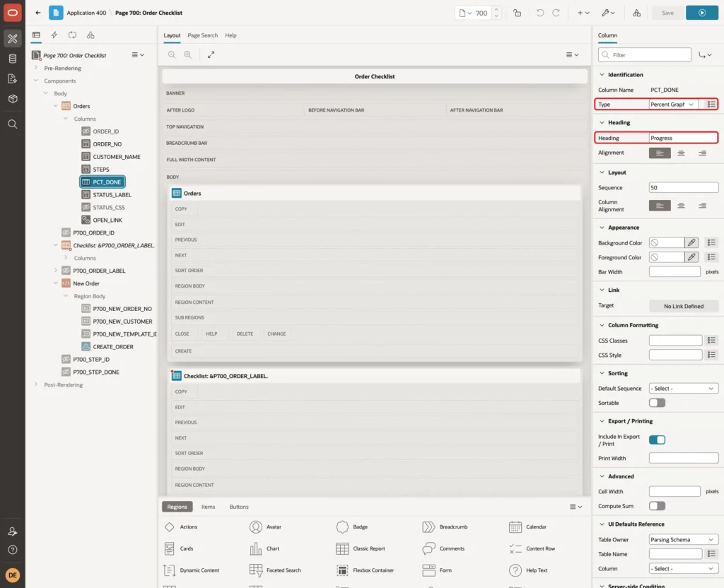The width and height of the screenshot is (724, 588).
Task: Open the Default Sequence select dropdown
Action: 684,389
